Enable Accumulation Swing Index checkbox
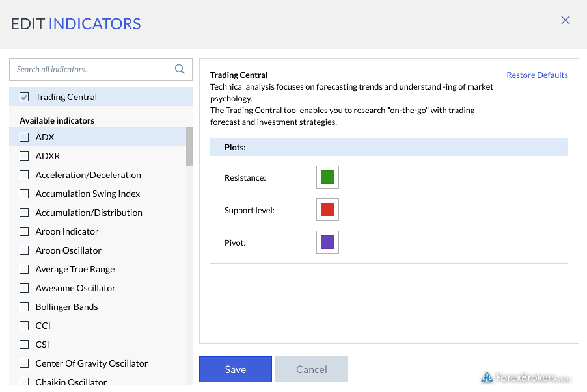 [x=24, y=194]
